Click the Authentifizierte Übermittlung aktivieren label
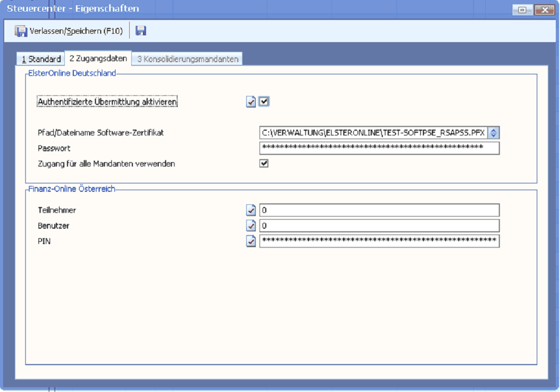Image resolution: width=560 pixels, height=392 pixels. coord(108,102)
